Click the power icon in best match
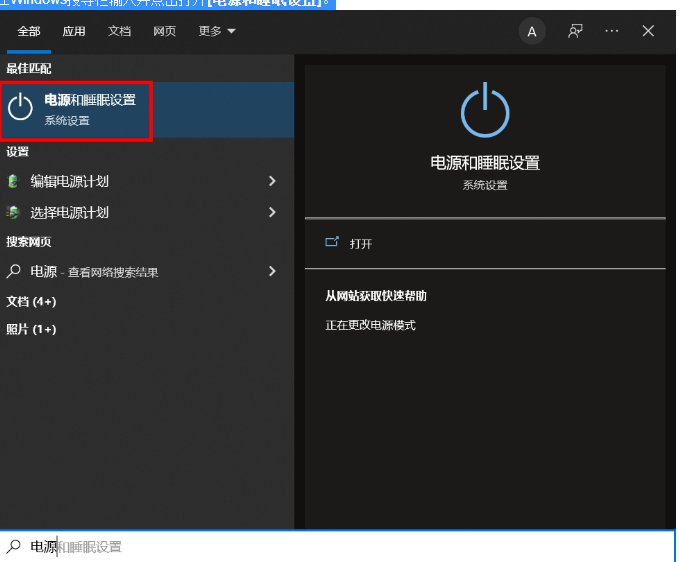Viewport: 679px width, 562px height. point(20,107)
